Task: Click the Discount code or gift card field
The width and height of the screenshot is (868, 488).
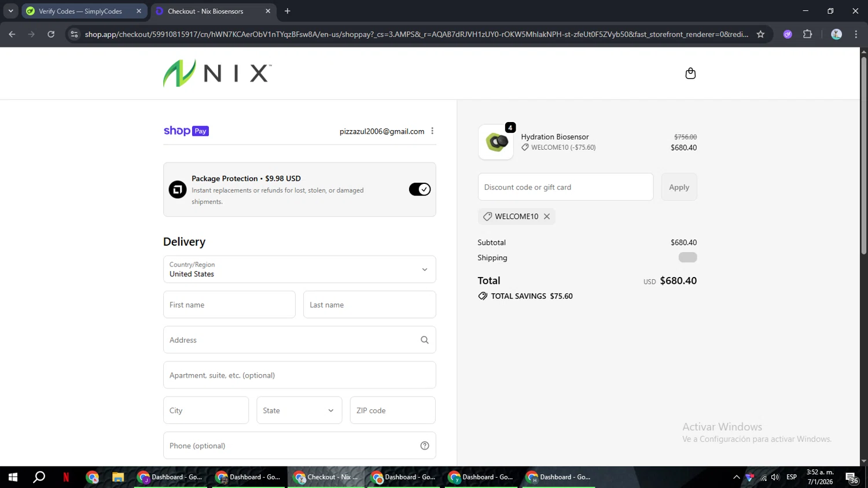Action: point(565,187)
